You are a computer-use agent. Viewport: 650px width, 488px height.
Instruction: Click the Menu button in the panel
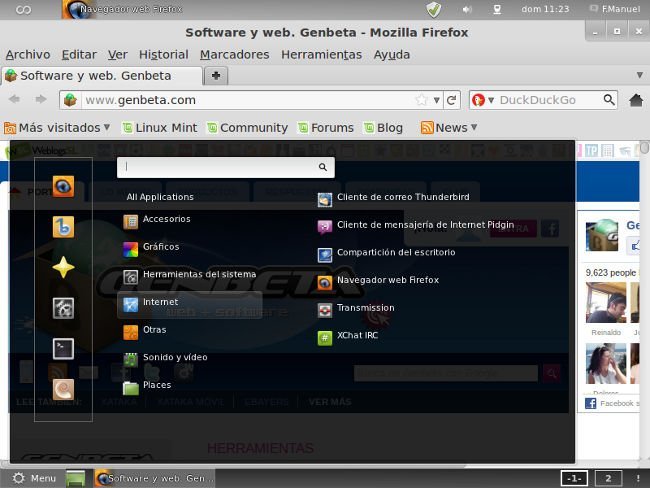pos(34,478)
